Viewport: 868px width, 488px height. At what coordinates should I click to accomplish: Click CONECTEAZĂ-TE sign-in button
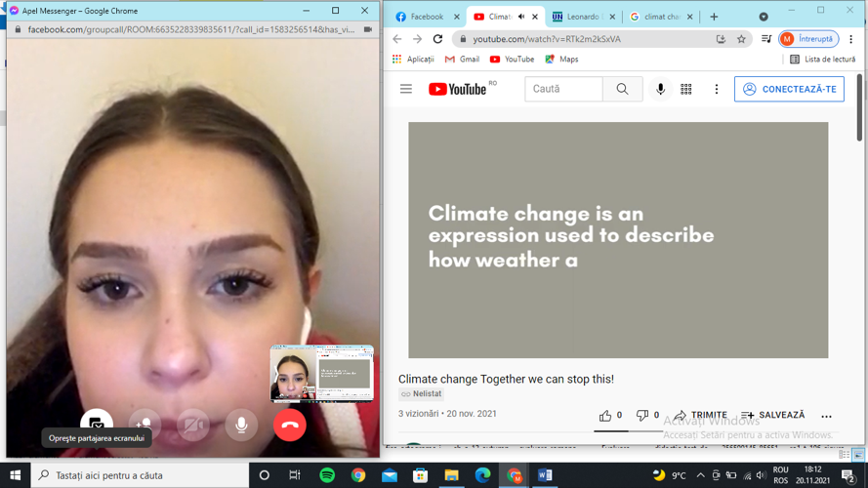789,89
